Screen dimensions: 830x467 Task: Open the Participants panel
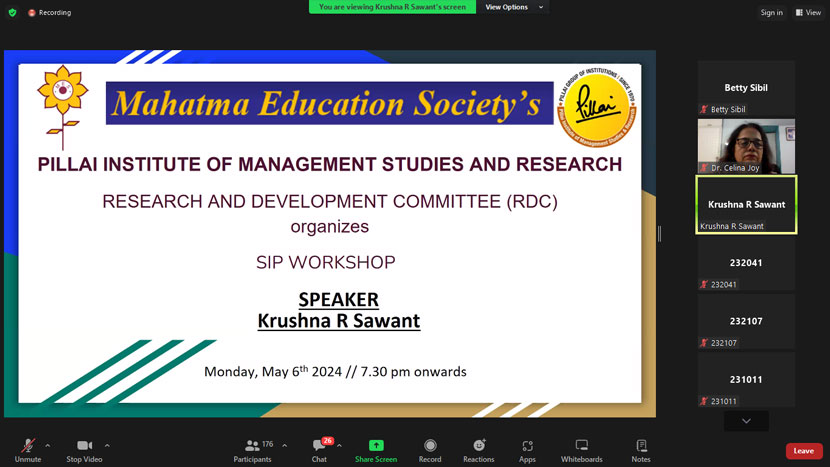(252, 449)
